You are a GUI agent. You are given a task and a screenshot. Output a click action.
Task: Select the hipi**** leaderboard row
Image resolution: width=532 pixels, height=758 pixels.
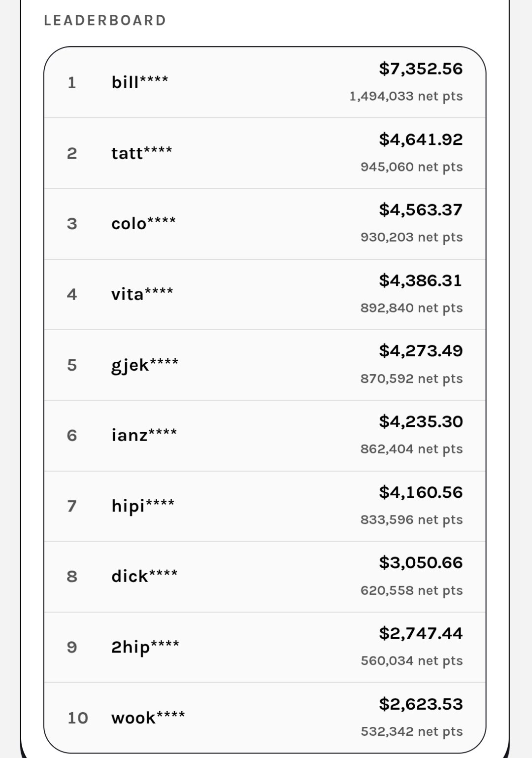[x=265, y=506]
